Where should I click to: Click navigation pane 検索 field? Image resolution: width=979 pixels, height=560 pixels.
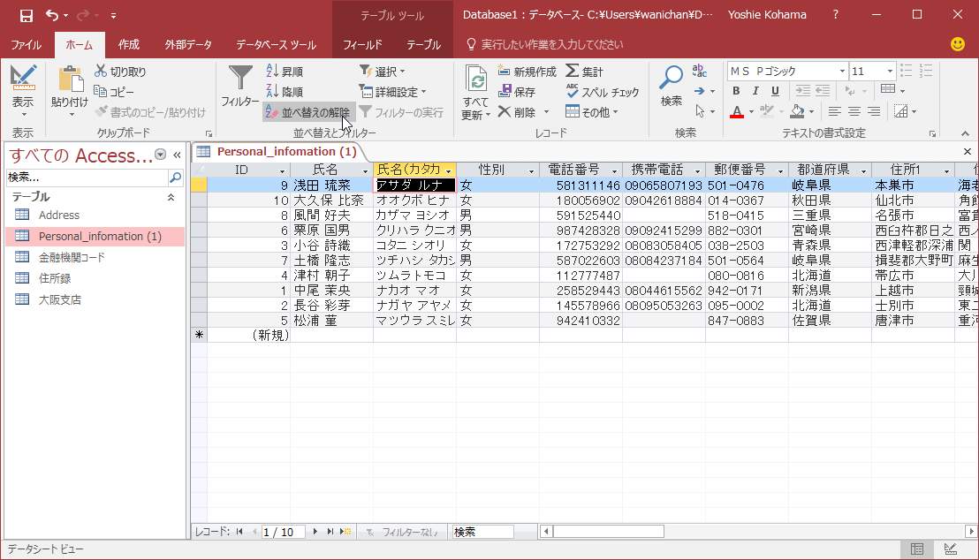(x=87, y=178)
